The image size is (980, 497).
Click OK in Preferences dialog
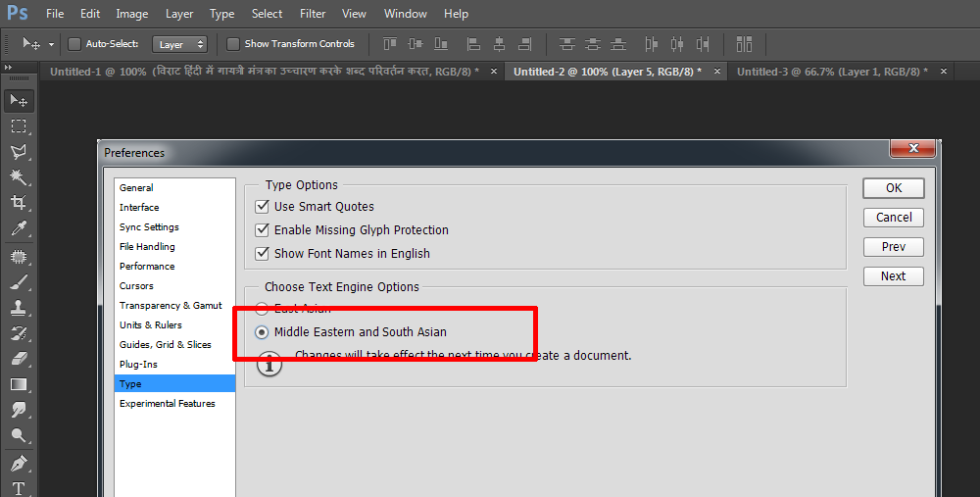[894, 188]
